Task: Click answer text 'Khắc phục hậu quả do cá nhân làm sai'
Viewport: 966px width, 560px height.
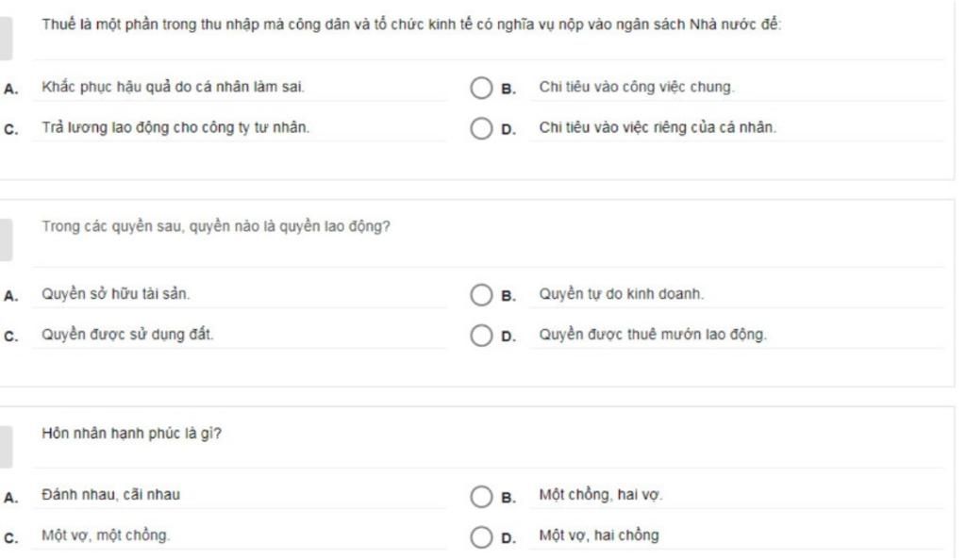Action: pyautogui.click(x=173, y=89)
